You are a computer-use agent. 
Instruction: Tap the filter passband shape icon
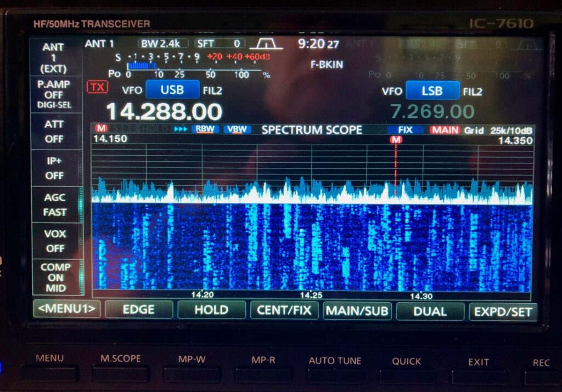[266, 44]
